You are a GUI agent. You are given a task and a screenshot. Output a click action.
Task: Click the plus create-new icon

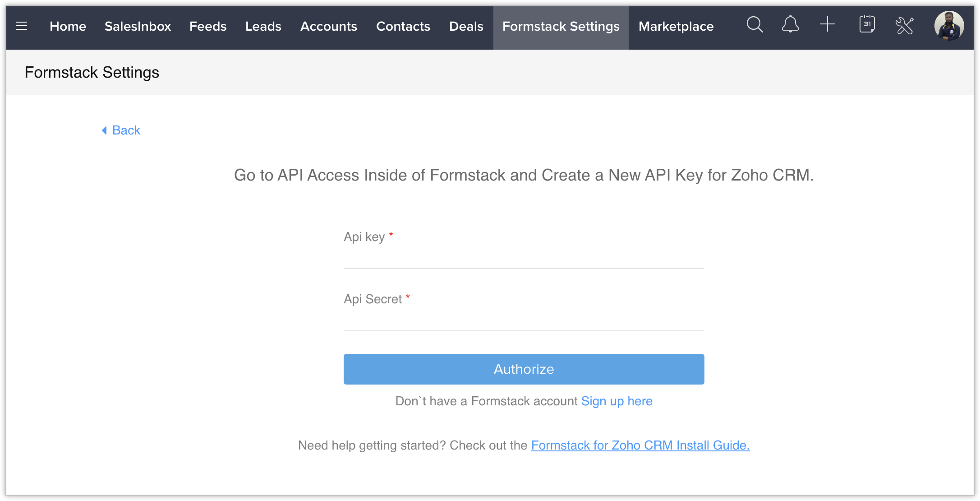[x=828, y=24]
